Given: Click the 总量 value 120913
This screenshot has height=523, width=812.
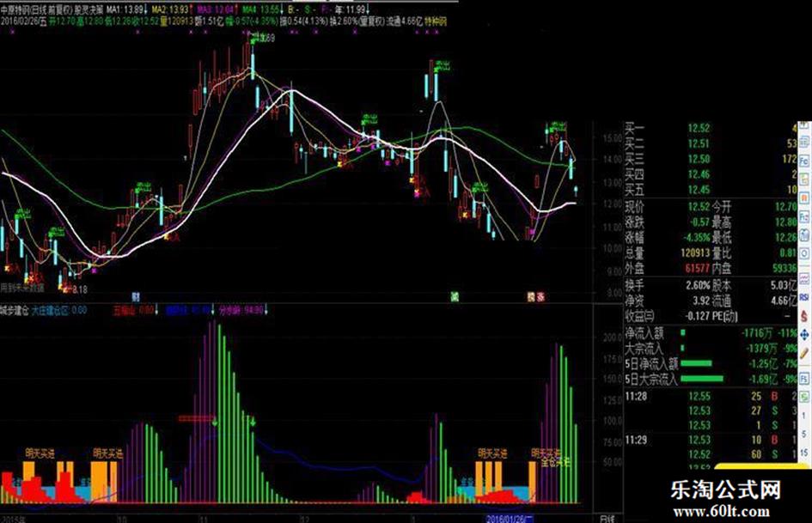Looking at the screenshot, I should 695,253.
